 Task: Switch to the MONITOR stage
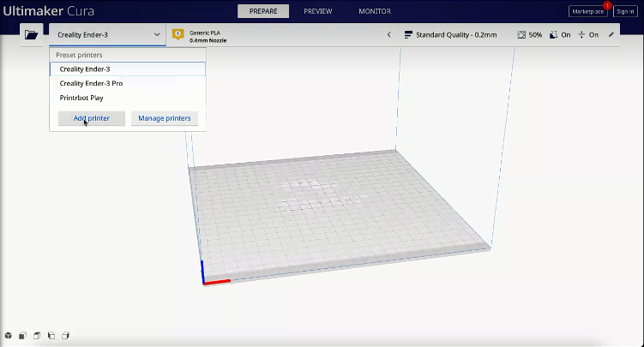375,11
